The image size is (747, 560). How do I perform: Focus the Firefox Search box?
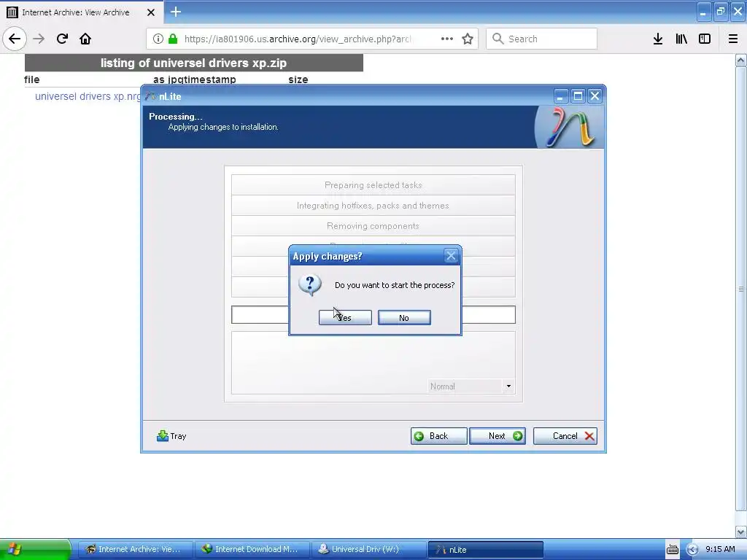point(542,39)
